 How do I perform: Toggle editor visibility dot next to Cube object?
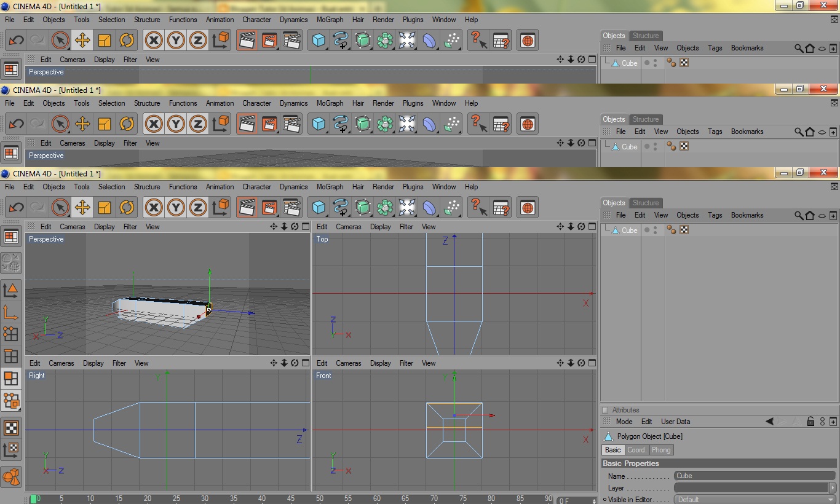tap(646, 229)
